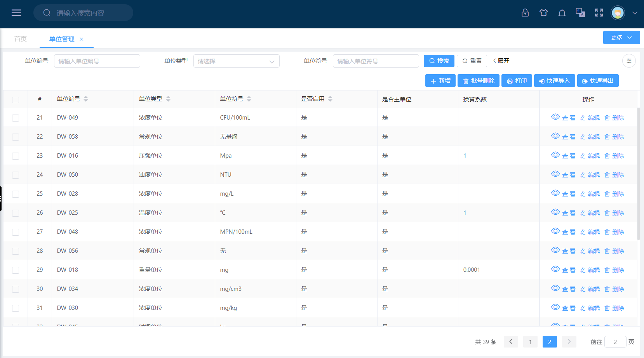Open the theme shirt icon
The height and width of the screenshot is (358, 644).
pos(543,13)
